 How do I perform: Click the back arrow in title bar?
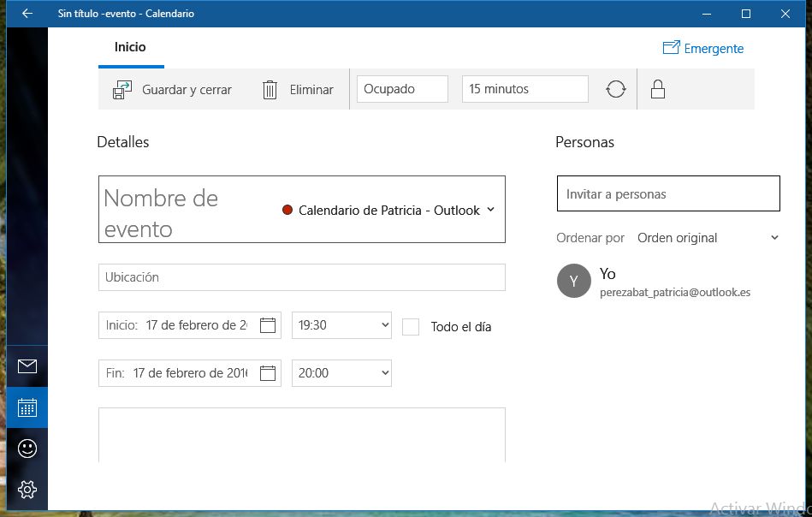click(x=27, y=14)
